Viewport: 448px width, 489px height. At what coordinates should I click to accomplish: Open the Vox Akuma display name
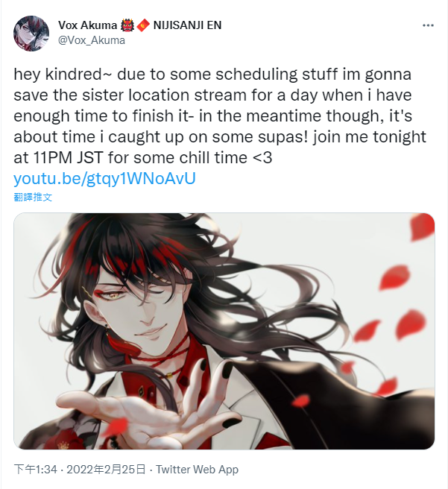[88, 25]
